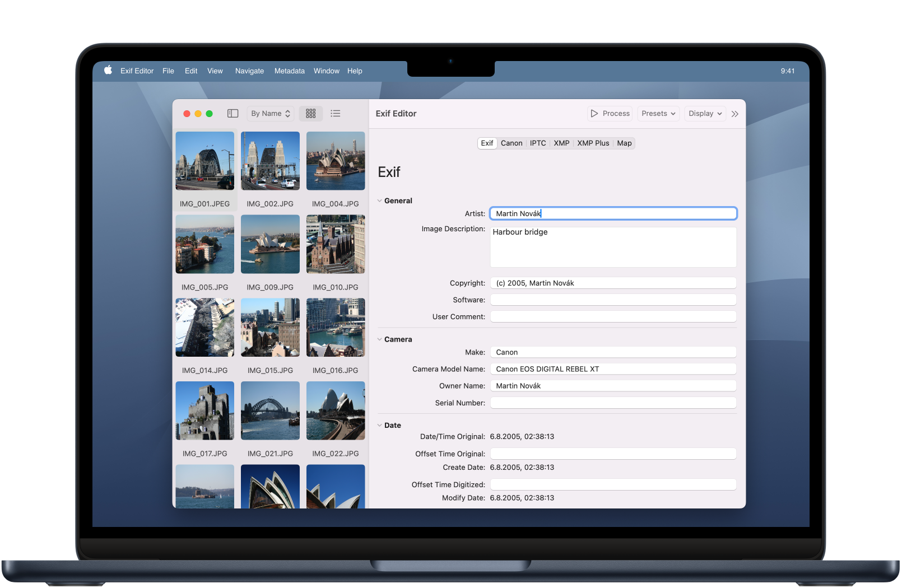The height and width of the screenshot is (588, 902).
Task: Open the Display dropdown
Action: (x=704, y=113)
